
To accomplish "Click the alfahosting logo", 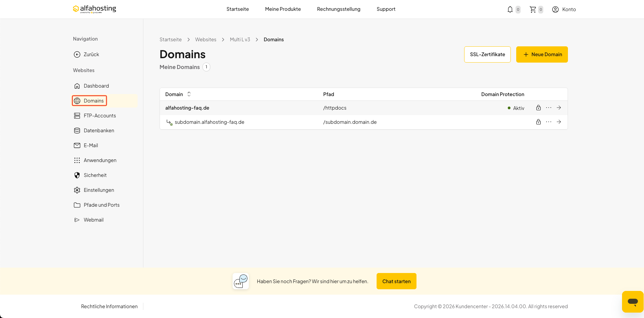I will pyautogui.click(x=94, y=9).
